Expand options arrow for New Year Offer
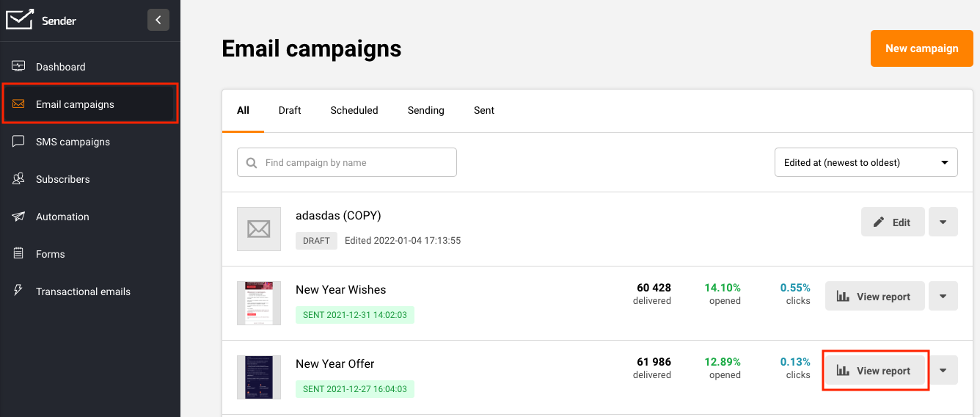This screenshot has height=417, width=980. (943, 371)
